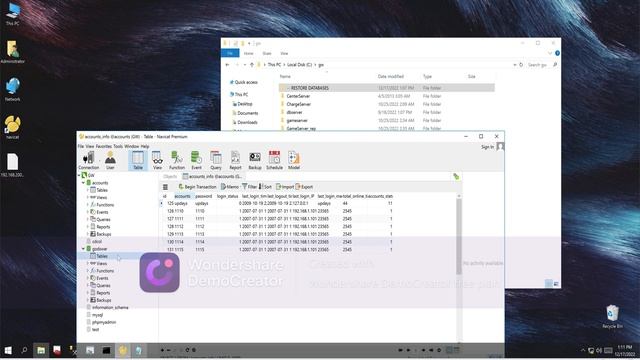Viewport: 640px width, 360px height.
Task: Collapse the GW connection node
Action: click(79, 175)
